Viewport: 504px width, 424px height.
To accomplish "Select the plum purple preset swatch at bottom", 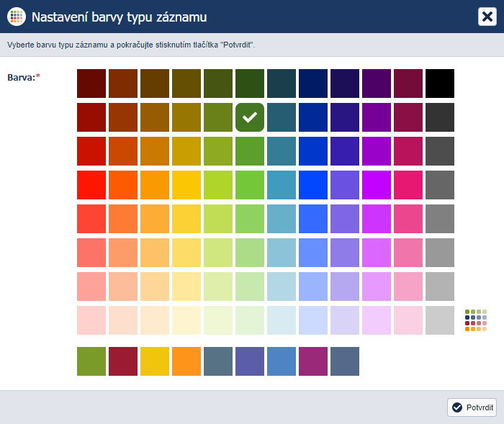I will [313, 361].
